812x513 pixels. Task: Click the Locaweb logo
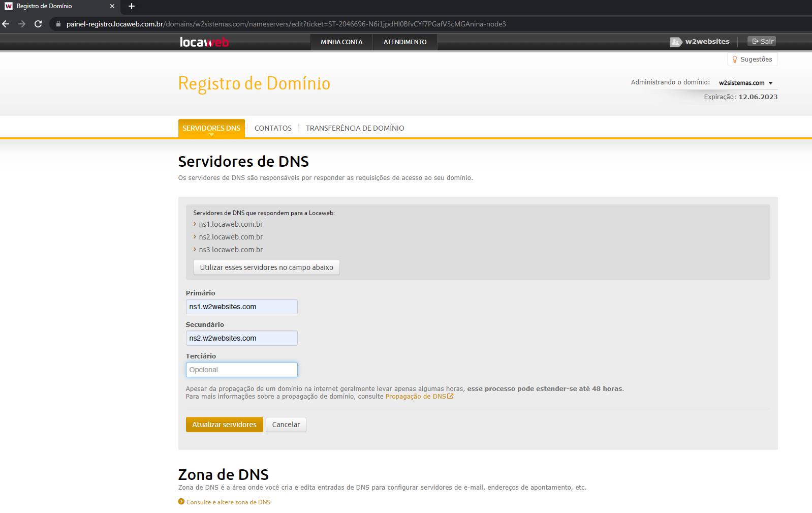pos(204,42)
